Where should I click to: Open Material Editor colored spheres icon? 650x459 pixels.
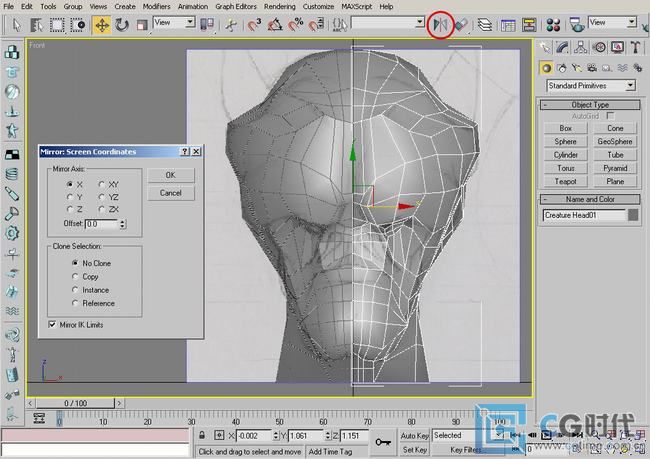[x=553, y=25]
